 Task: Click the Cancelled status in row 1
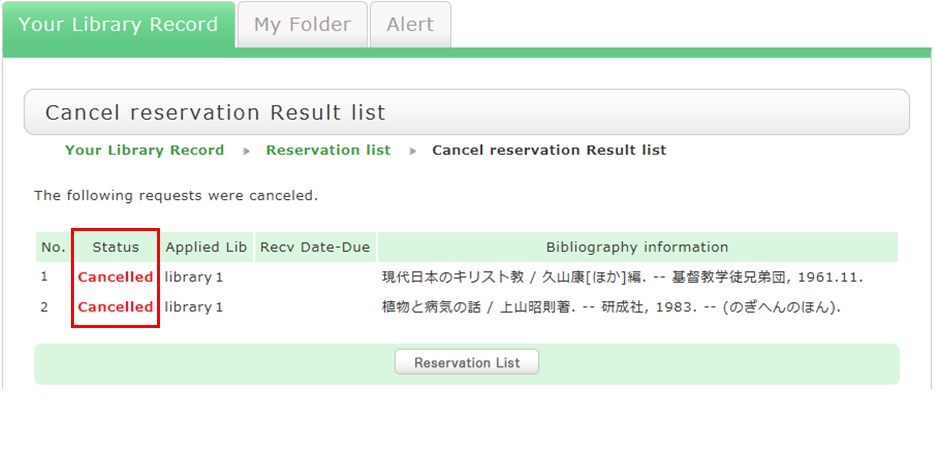(115, 277)
